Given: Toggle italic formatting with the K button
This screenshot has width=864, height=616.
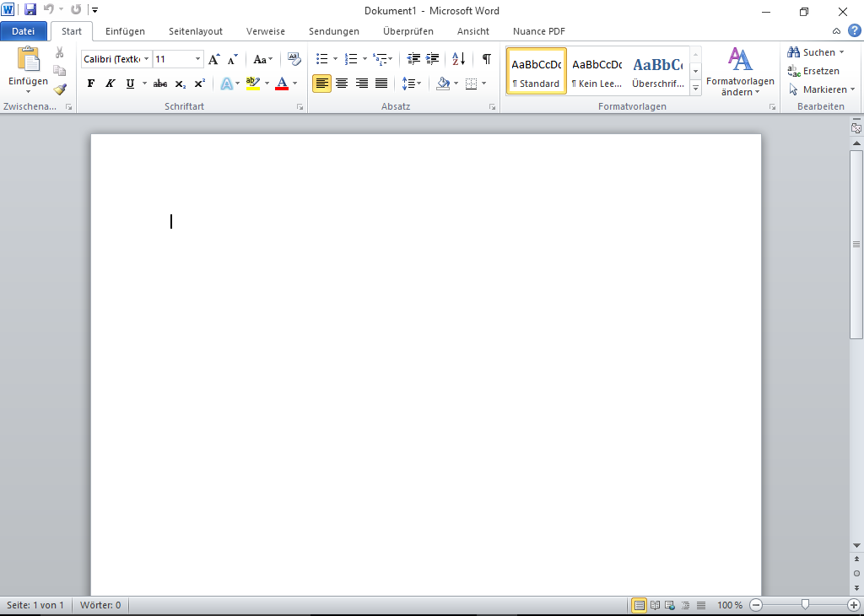Looking at the screenshot, I should (x=110, y=84).
